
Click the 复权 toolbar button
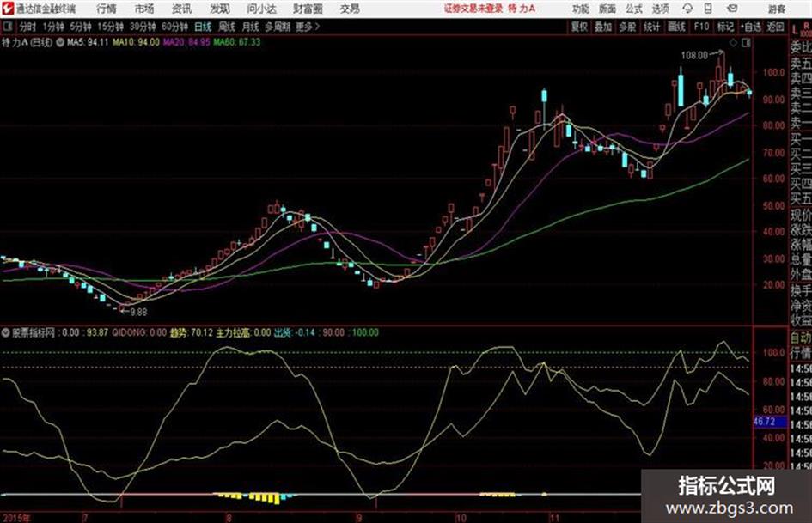pyautogui.click(x=579, y=27)
